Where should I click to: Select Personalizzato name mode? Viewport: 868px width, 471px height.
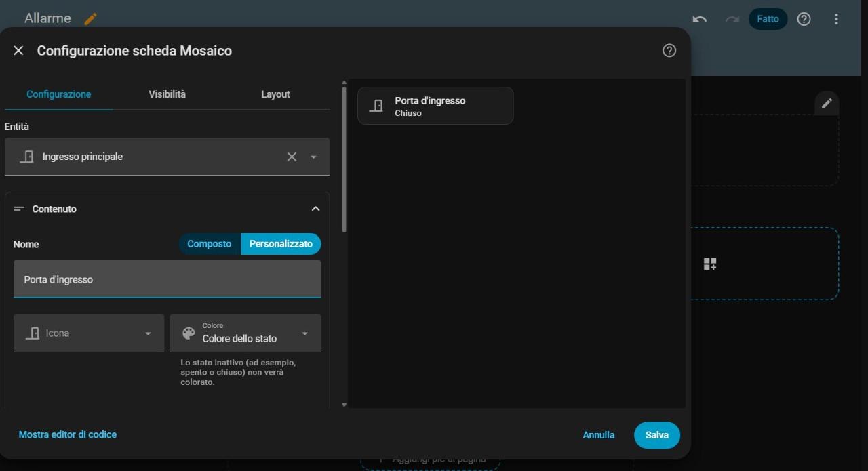[x=281, y=244]
